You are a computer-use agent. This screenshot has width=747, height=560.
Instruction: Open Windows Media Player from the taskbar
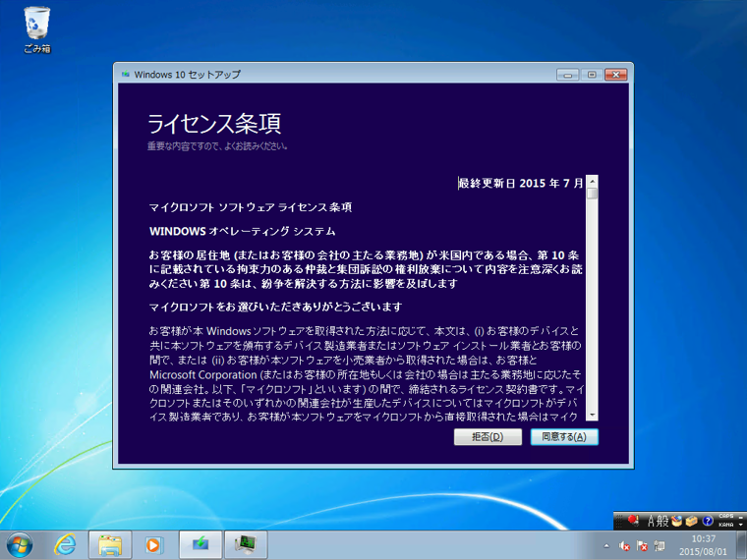click(x=154, y=544)
